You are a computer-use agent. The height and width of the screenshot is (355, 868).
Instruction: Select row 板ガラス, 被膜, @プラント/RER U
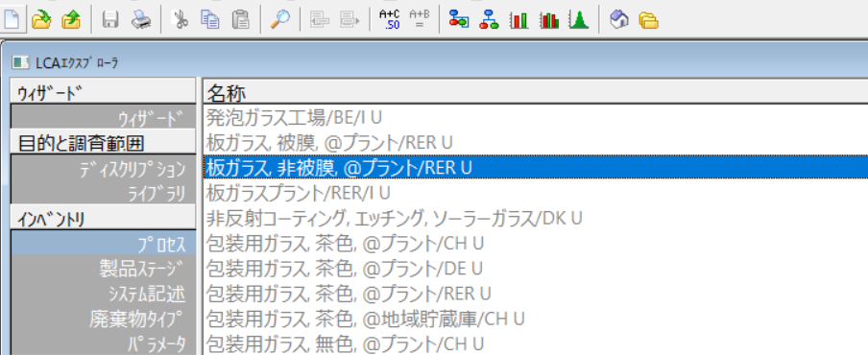tap(536, 142)
